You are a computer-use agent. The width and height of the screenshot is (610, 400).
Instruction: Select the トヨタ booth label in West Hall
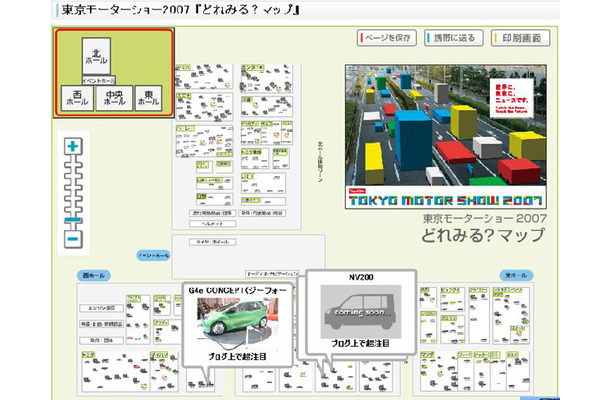click(88, 355)
